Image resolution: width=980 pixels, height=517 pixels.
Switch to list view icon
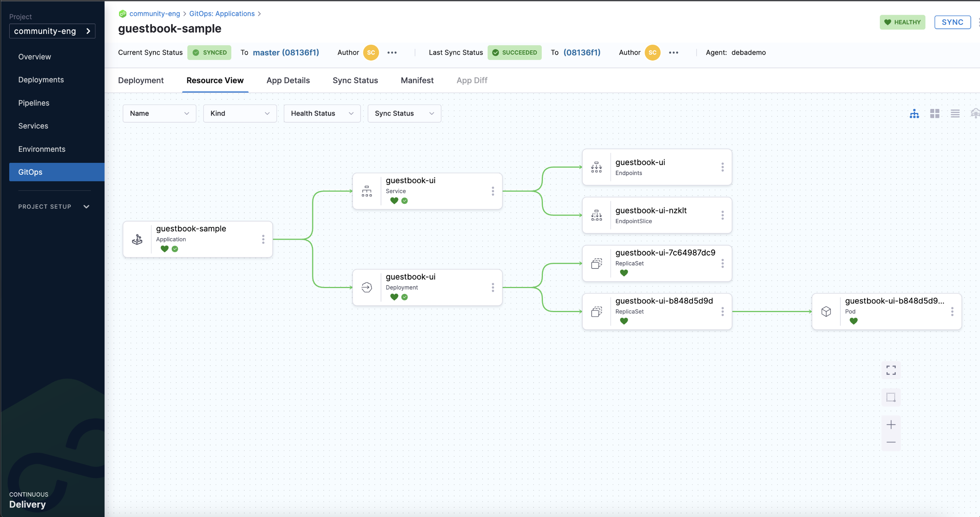pos(955,114)
